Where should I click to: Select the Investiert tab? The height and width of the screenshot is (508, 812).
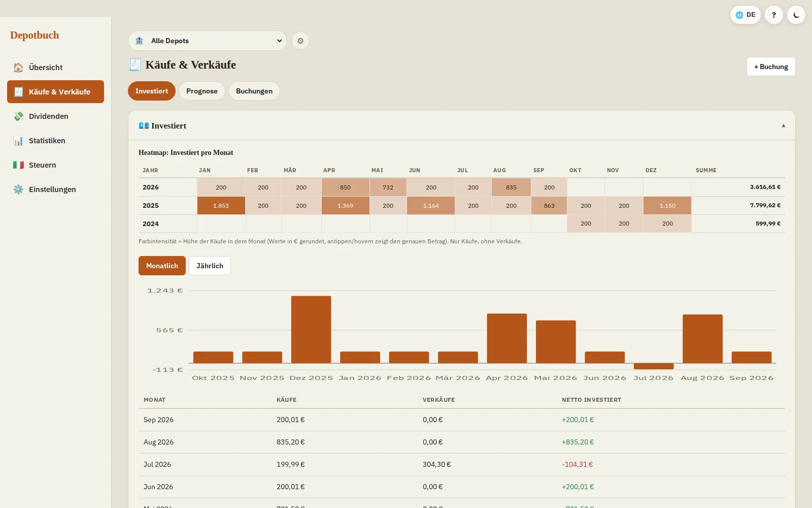(151, 91)
